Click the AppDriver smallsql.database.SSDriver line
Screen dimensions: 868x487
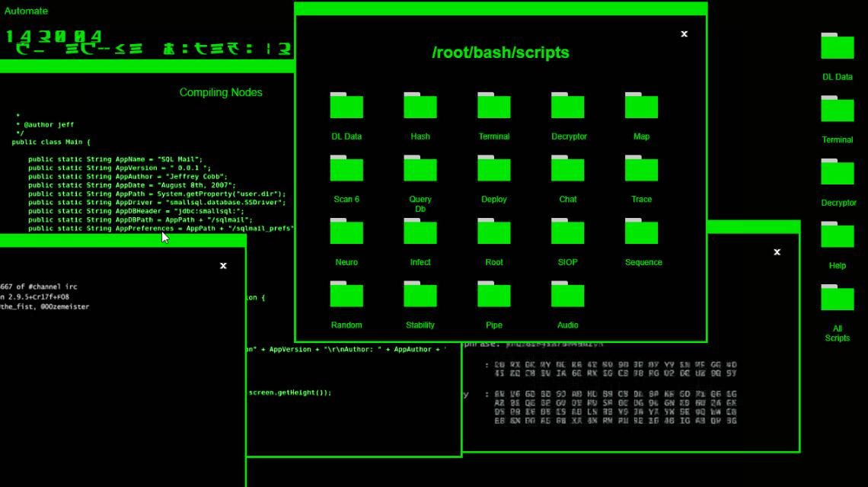tap(157, 202)
